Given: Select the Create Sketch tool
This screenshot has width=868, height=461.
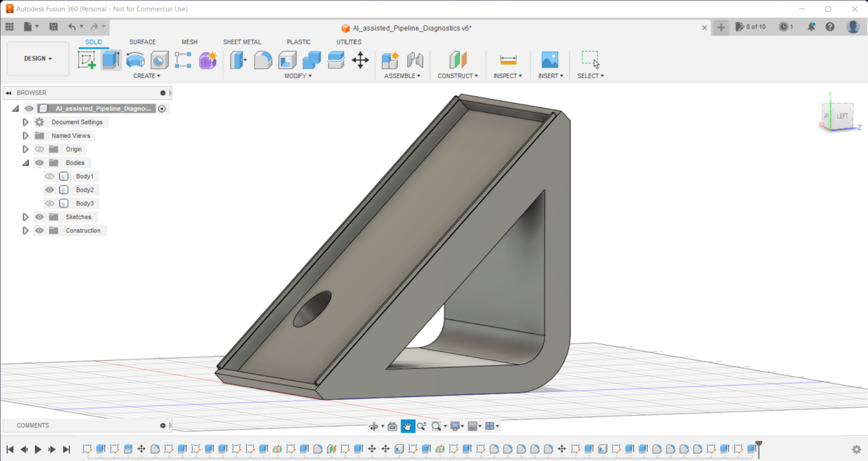Looking at the screenshot, I should tap(87, 60).
